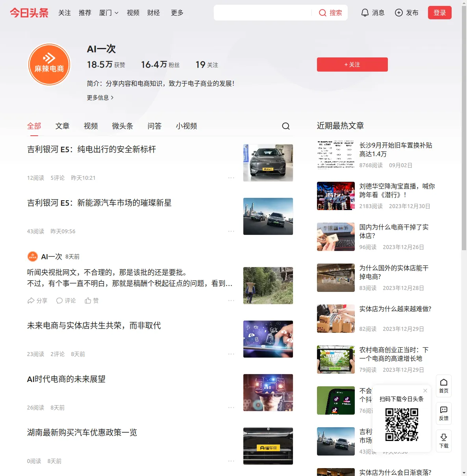The height and width of the screenshot is (476, 467).
Task: Search within this author's posts icon
Action: click(x=286, y=126)
